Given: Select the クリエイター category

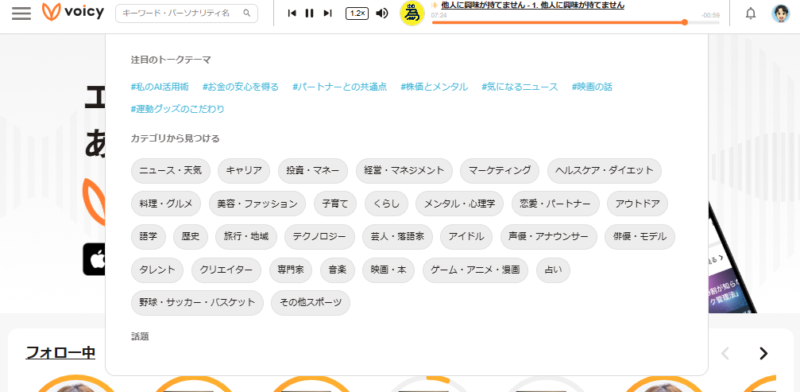Looking at the screenshot, I should (227, 270).
